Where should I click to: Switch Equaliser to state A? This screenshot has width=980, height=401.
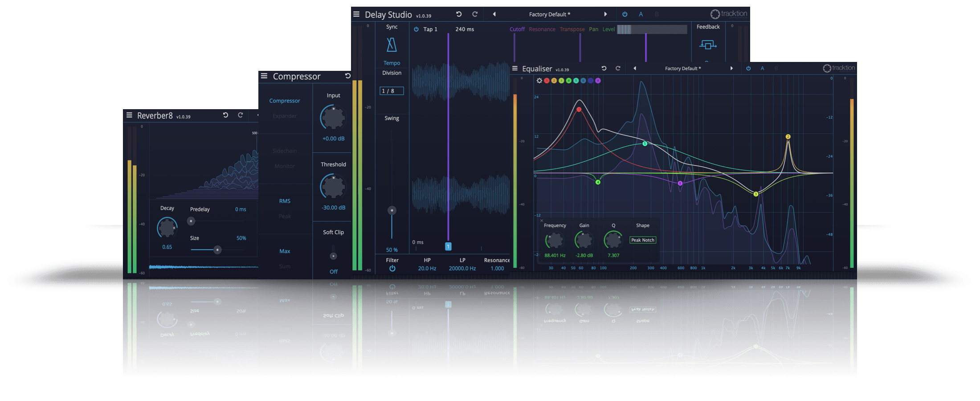coord(762,68)
